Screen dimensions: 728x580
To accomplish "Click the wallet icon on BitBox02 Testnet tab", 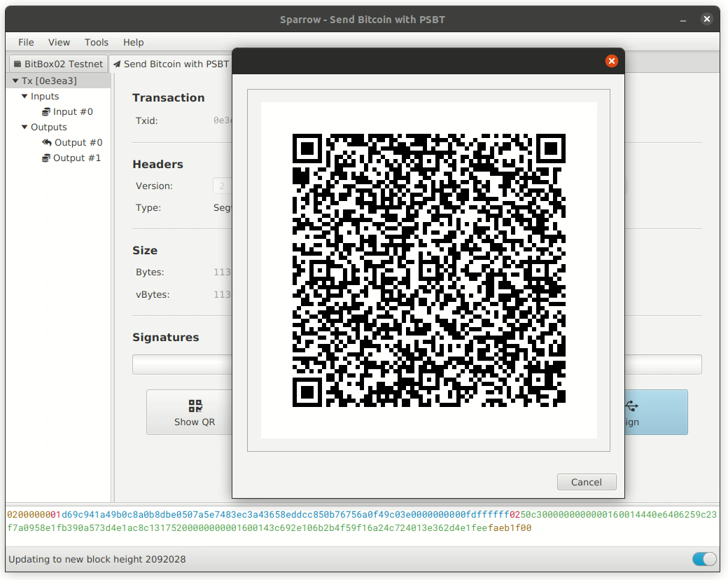I will [x=17, y=64].
